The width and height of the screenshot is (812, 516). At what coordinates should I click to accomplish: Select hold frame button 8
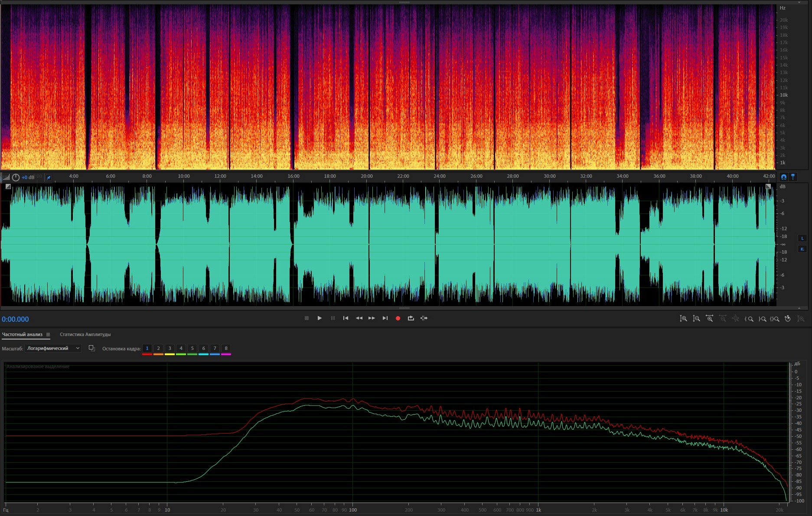click(x=226, y=348)
